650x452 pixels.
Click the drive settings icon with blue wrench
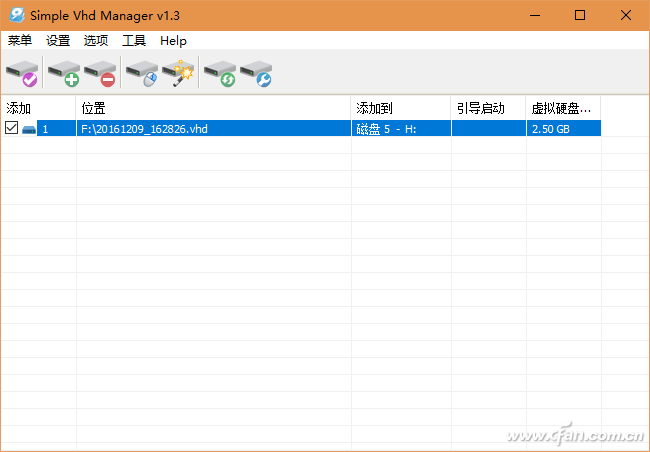tap(256, 73)
